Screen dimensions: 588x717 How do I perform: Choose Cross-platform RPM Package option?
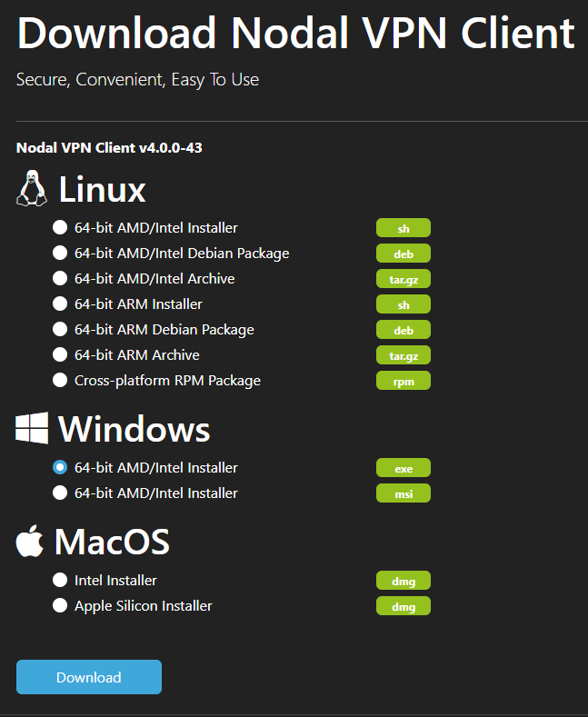click(x=60, y=380)
